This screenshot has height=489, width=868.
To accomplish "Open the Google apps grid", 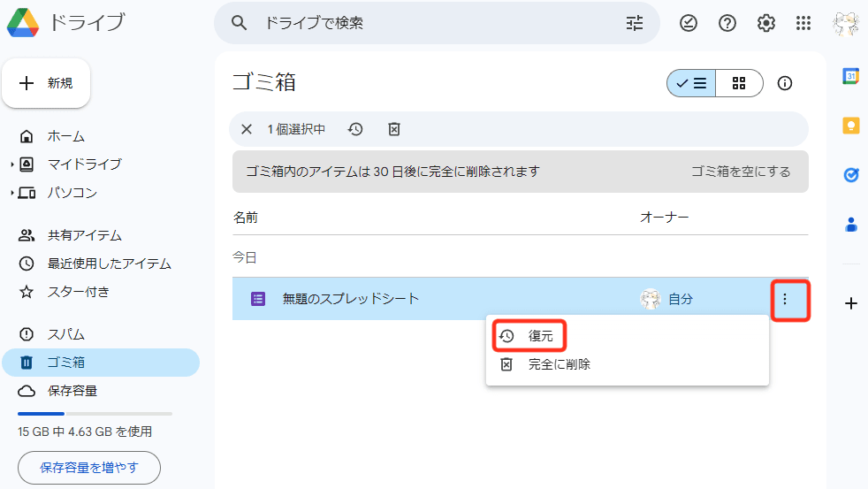I will tap(803, 23).
